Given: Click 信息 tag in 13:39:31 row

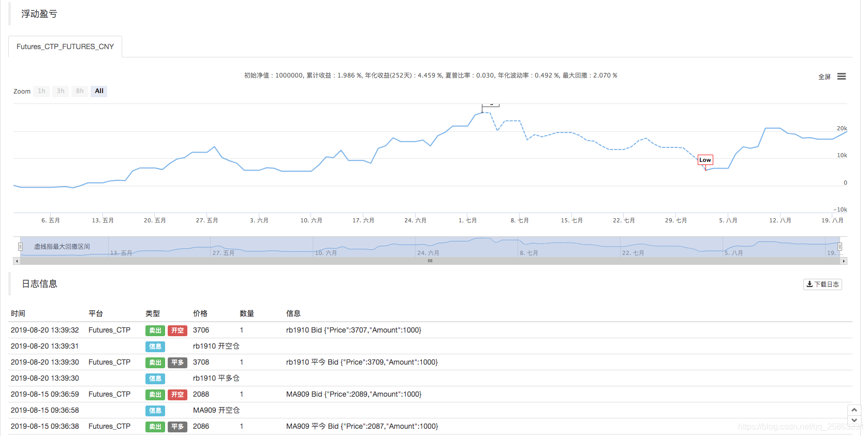Looking at the screenshot, I should pos(155,347).
